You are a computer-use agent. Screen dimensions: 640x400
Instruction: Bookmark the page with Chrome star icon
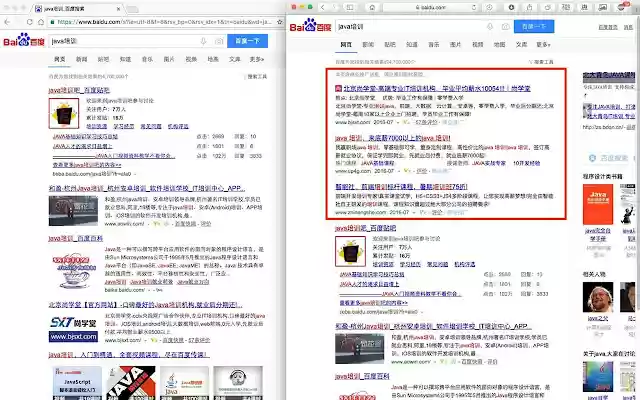point(280,22)
